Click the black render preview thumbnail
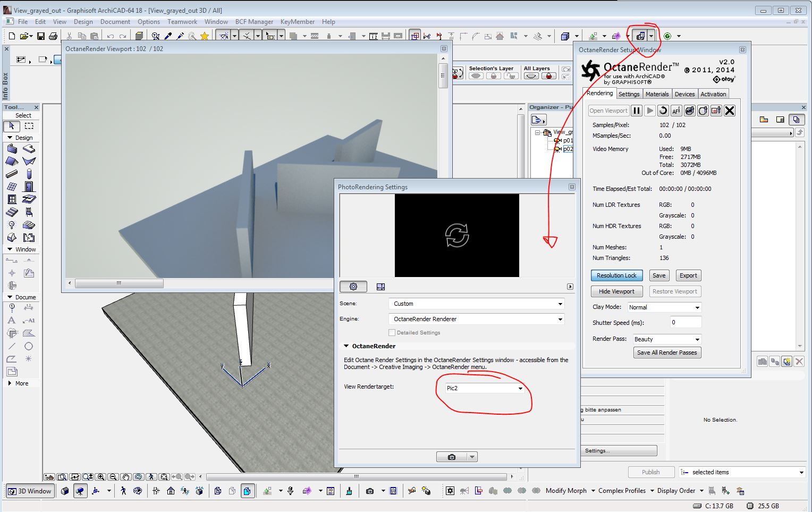The height and width of the screenshot is (512, 812). pyautogui.click(x=457, y=235)
